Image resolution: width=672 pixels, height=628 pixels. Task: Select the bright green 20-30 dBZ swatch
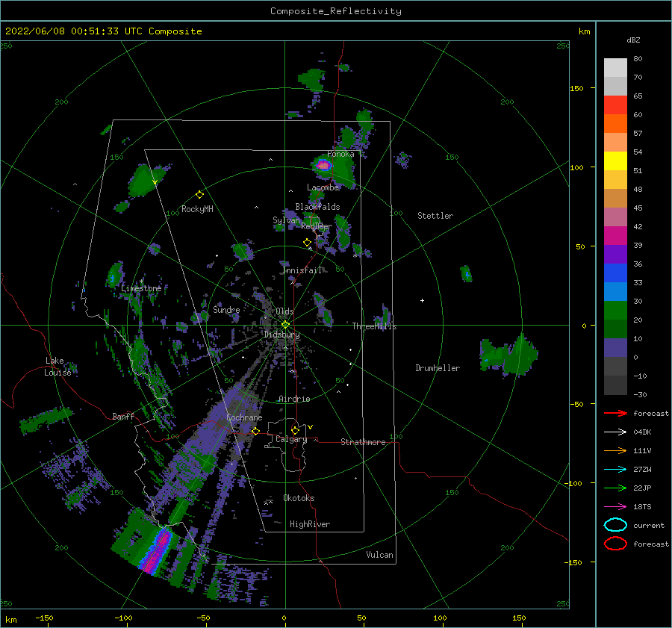click(615, 311)
